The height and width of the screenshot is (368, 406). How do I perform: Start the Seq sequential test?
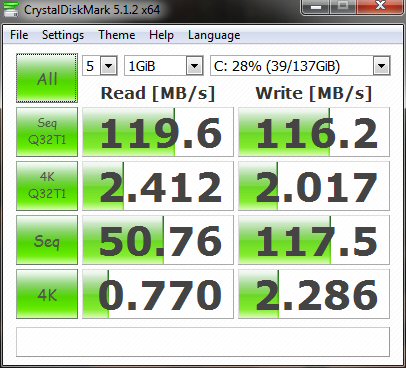pos(47,240)
